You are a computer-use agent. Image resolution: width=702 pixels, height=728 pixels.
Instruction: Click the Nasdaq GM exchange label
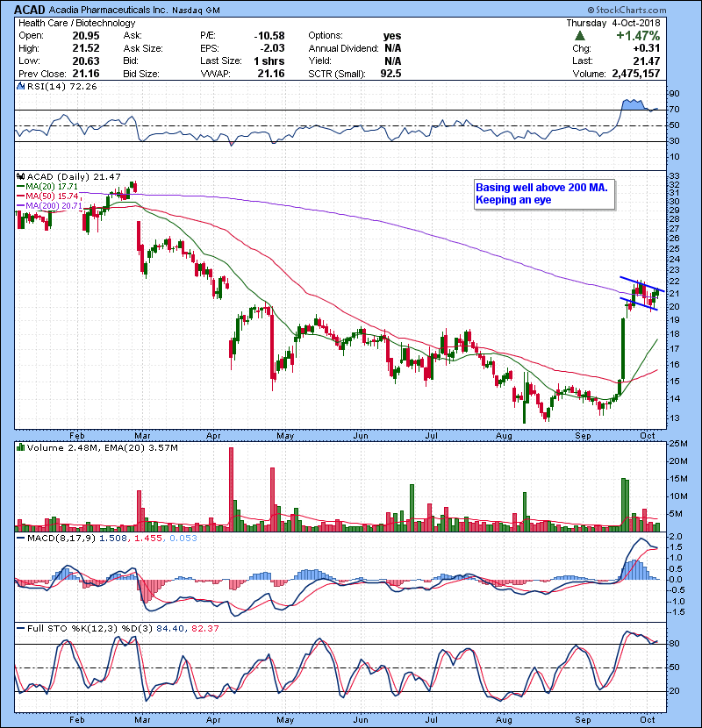(196, 11)
